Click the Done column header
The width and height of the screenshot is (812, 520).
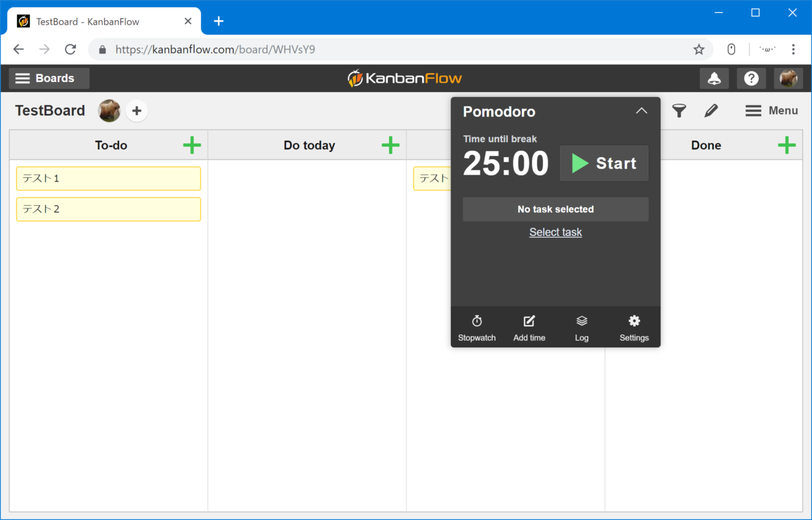tap(706, 145)
